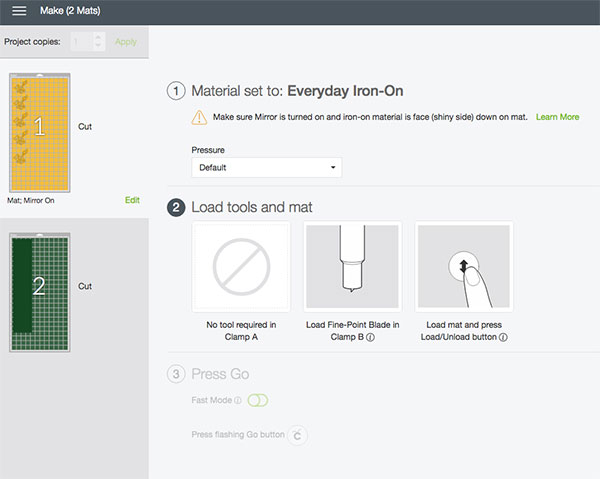Open the Pressure Default dropdown
This screenshot has height=479, width=600.
[266, 168]
